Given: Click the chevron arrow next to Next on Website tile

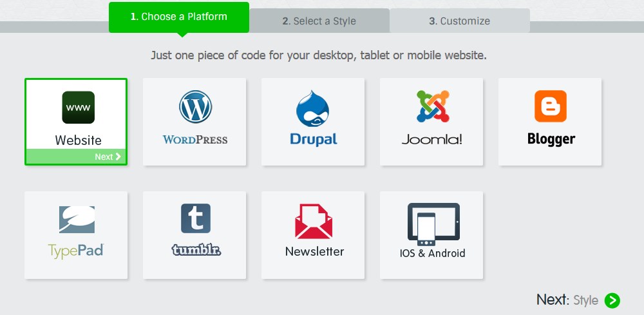Looking at the screenshot, I should [x=118, y=157].
